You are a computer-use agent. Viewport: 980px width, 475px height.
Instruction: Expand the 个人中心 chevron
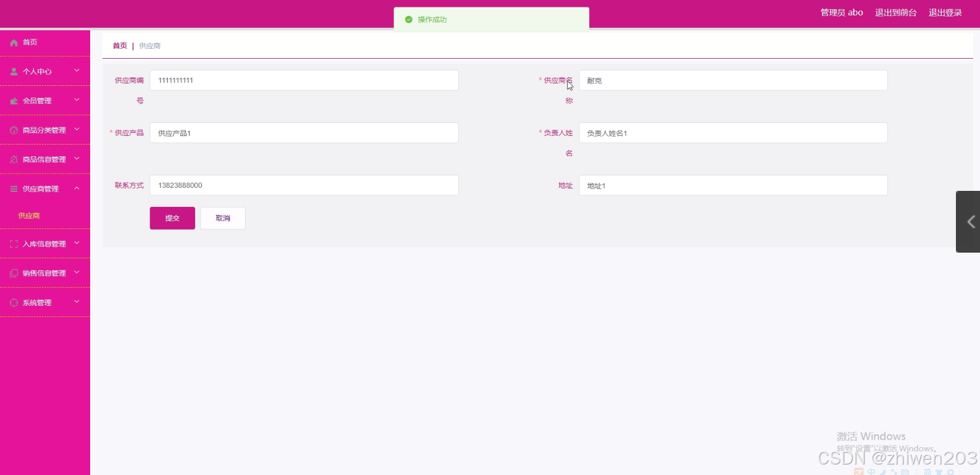pos(77,71)
